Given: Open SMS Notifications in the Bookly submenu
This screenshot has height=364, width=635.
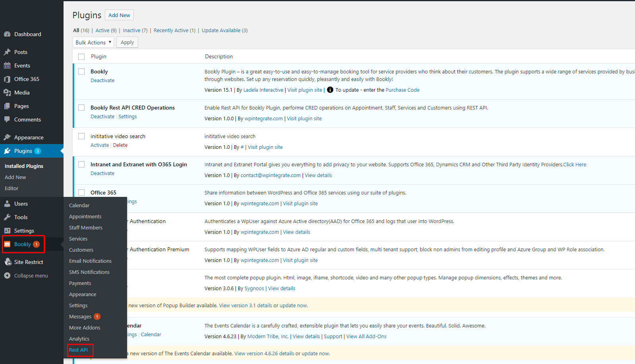Looking at the screenshot, I should click(89, 272).
